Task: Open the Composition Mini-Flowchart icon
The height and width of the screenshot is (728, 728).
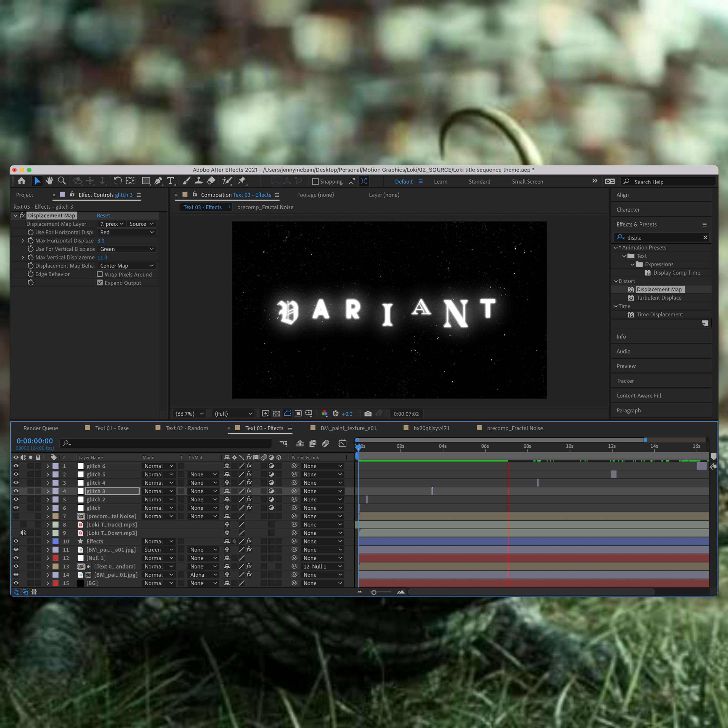Action: coord(283,444)
